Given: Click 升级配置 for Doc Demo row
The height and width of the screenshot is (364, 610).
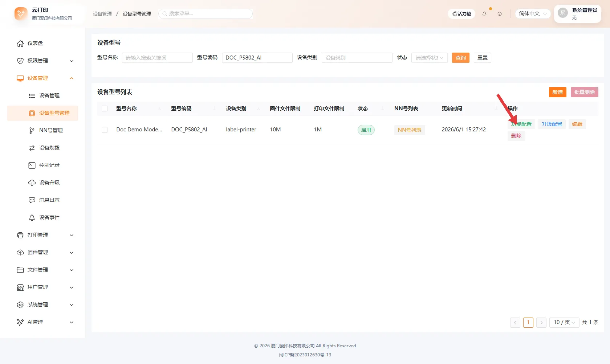Looking at the screenshot, I should pos(552,124).
